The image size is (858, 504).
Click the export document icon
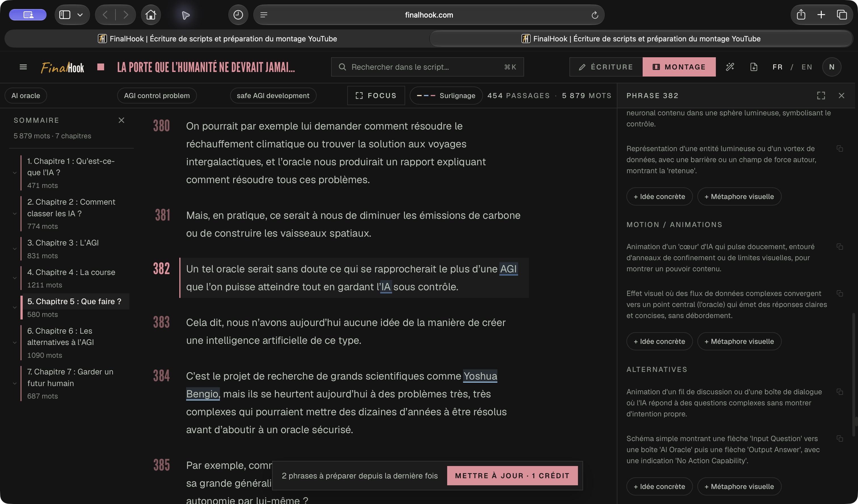point(754,67)
